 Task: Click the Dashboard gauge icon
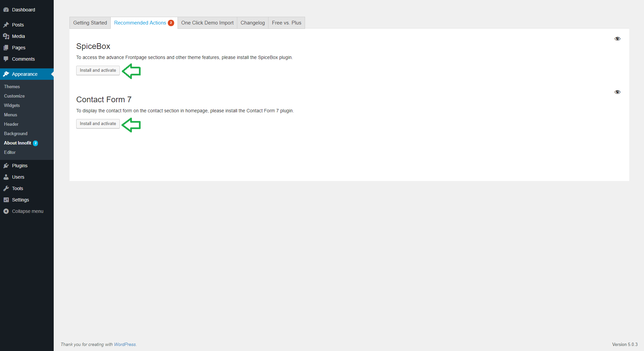(6, 10)
